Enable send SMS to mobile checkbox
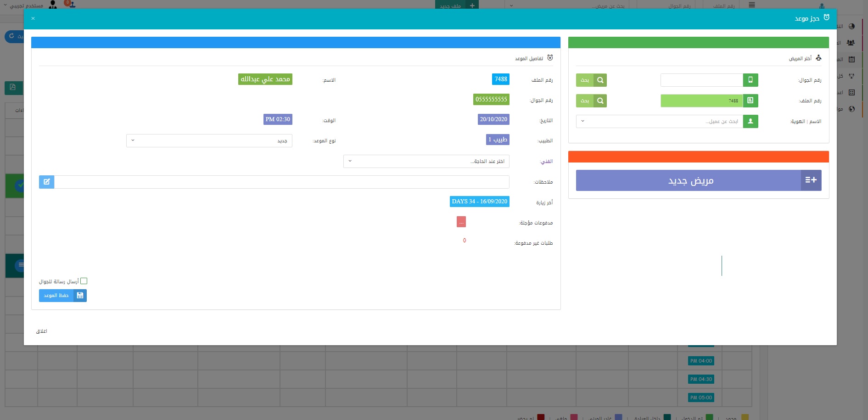Screen dimensions: 868x420 click(x=84, y=281)
